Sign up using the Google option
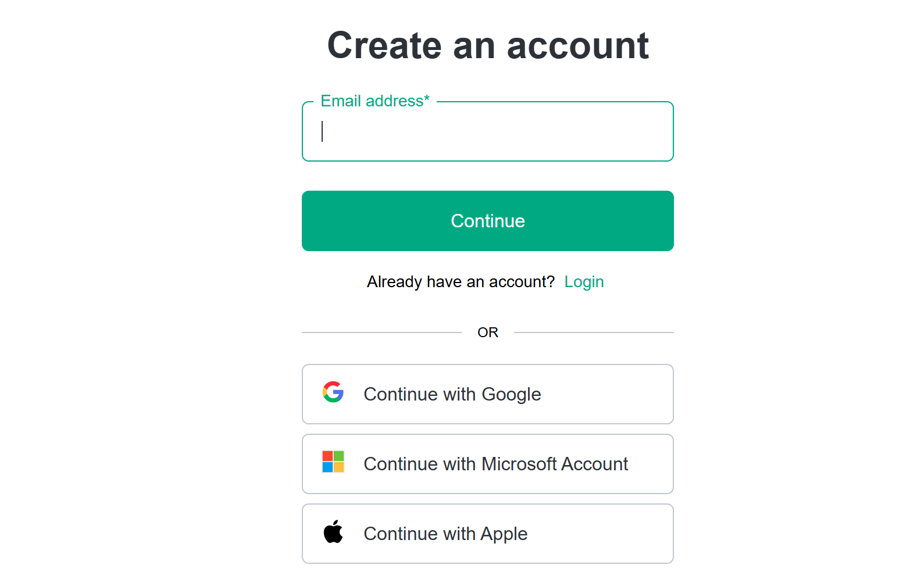Viewport: 924px width, 579px height. coord(487,394)
